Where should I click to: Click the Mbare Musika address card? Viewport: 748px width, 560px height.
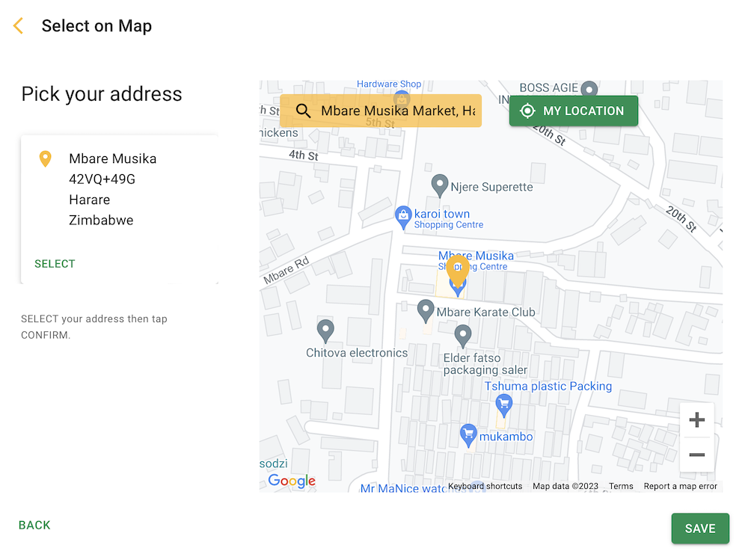[x=119, y=209]
